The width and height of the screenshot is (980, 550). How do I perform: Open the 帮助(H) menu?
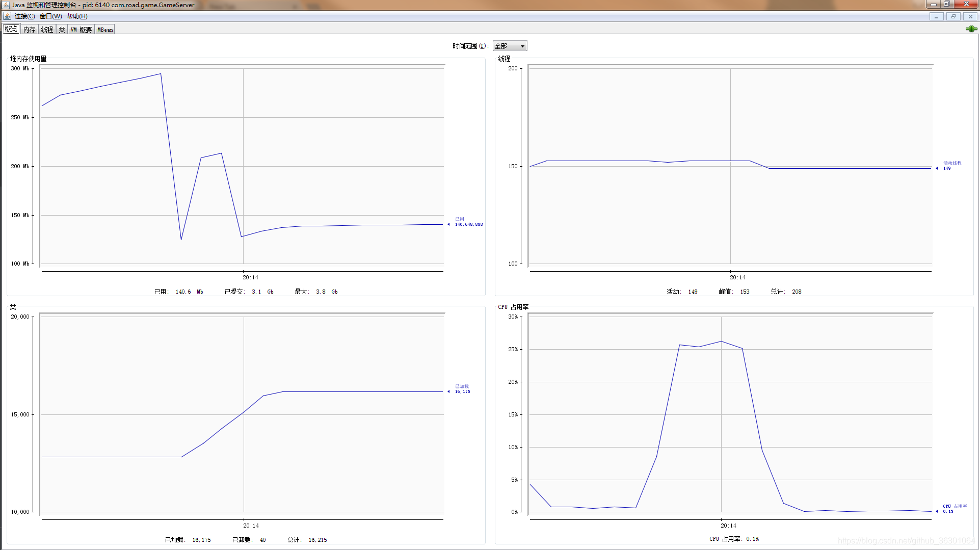click(x=77, y=16)
